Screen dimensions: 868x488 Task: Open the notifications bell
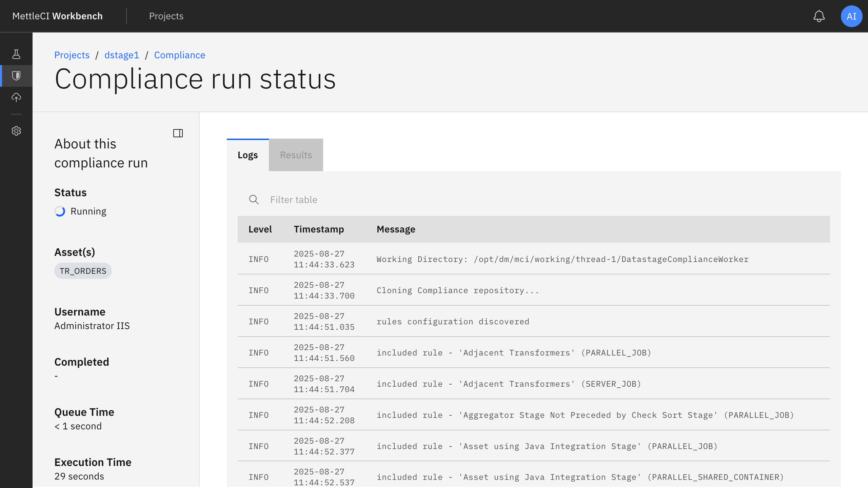[x=819, y=16]
